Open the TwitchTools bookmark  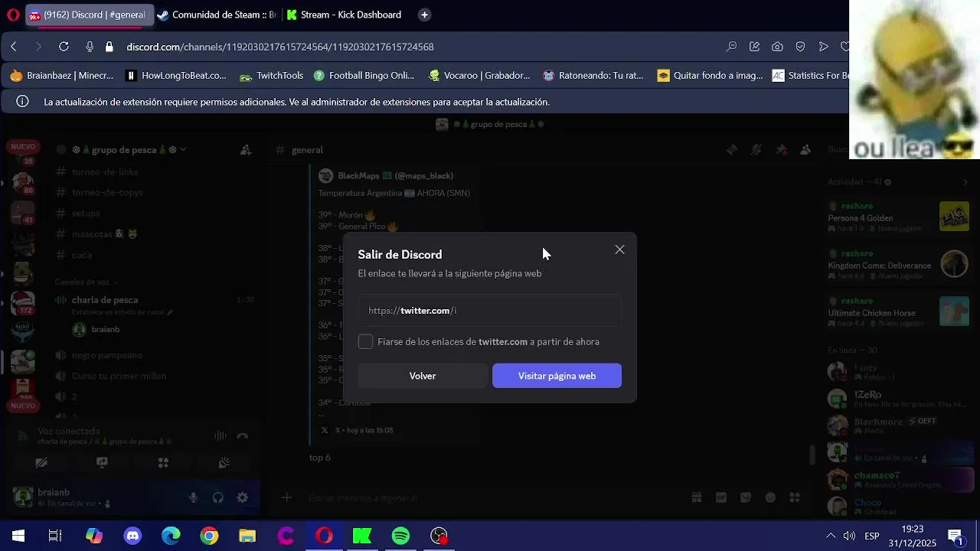(272, 75)
